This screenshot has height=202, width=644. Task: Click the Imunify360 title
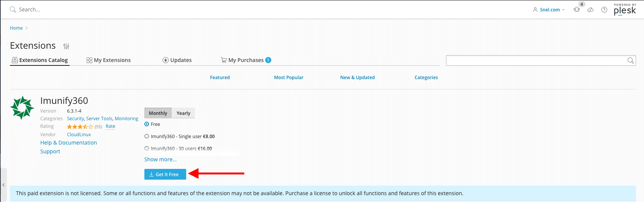click(x=64, y=101)
